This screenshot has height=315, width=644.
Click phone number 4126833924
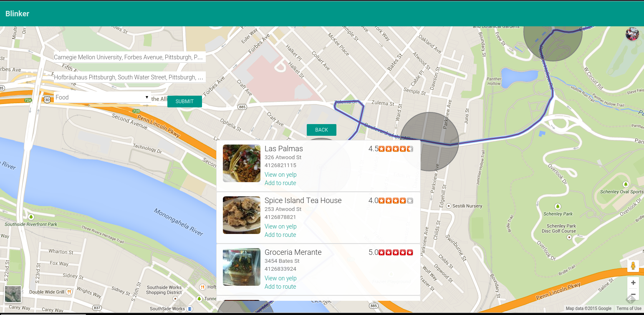pos(280,269)
